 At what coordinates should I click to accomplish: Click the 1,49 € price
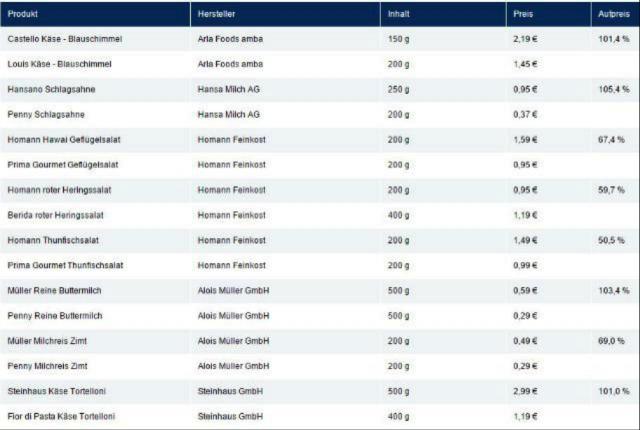point(525,240)
